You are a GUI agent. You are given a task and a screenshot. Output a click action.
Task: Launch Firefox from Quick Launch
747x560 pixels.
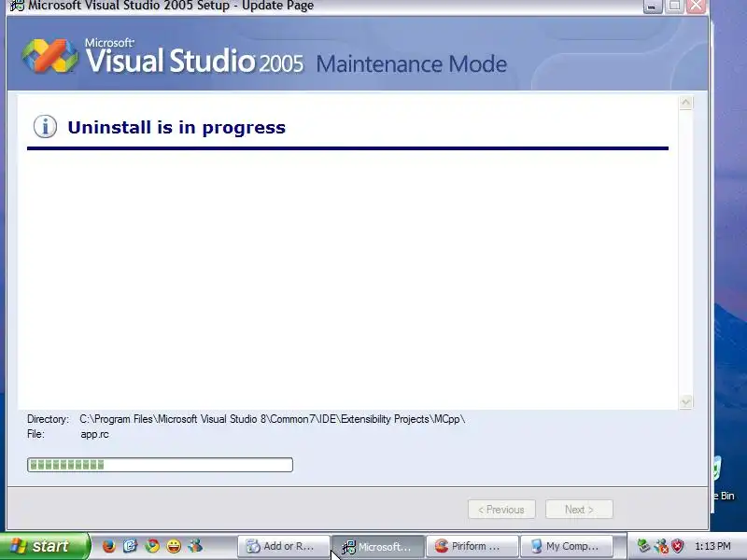109,546
